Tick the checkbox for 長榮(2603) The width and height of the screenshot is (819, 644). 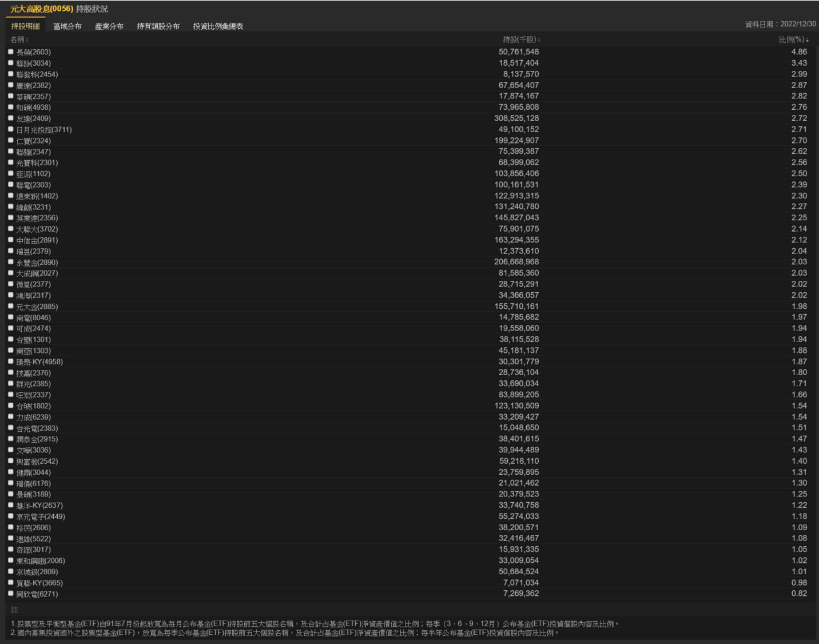tap(11, 51)
